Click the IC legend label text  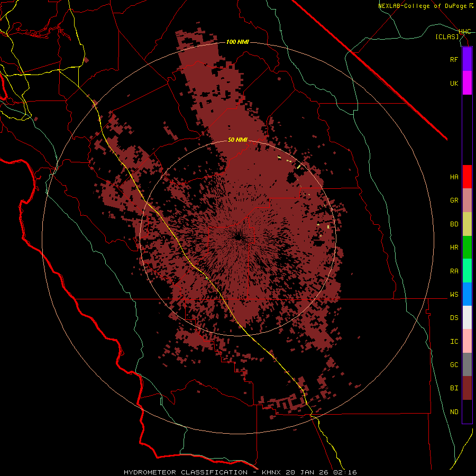tap(454, 342)
